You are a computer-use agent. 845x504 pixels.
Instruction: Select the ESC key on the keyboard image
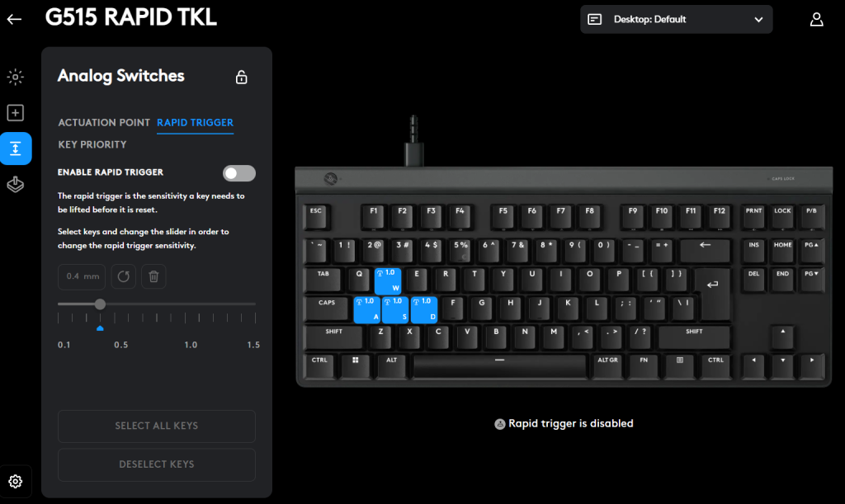click(x=316, y=216)
